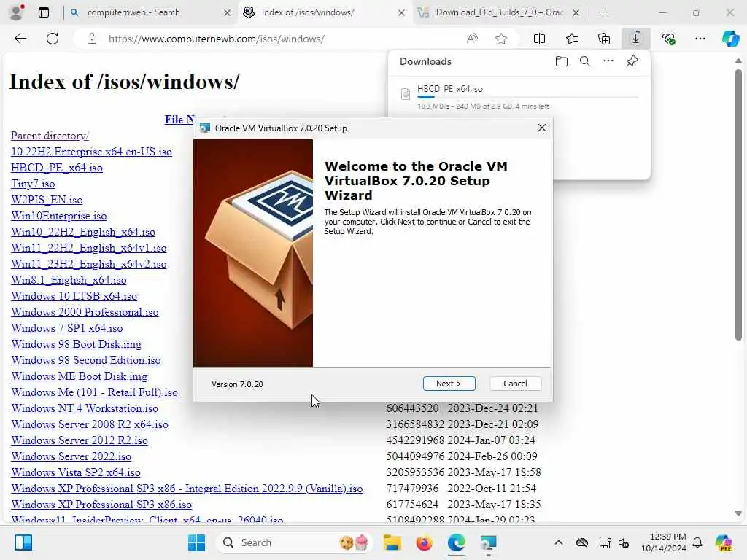
Task: Open Edge Settings and more menu
Action: [x=700, y=39]
